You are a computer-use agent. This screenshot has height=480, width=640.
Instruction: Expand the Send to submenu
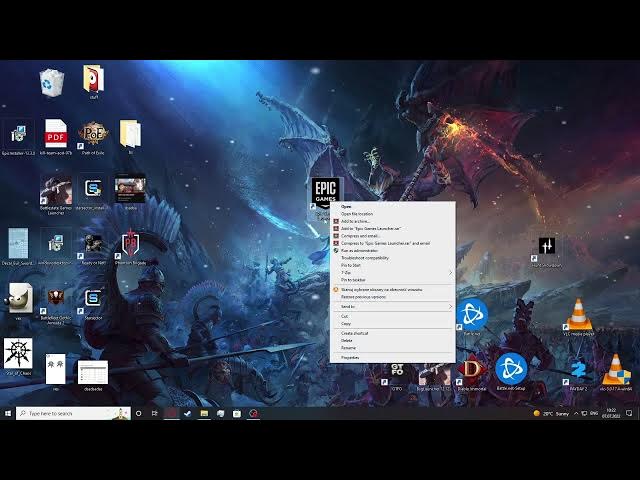point(393,307)
